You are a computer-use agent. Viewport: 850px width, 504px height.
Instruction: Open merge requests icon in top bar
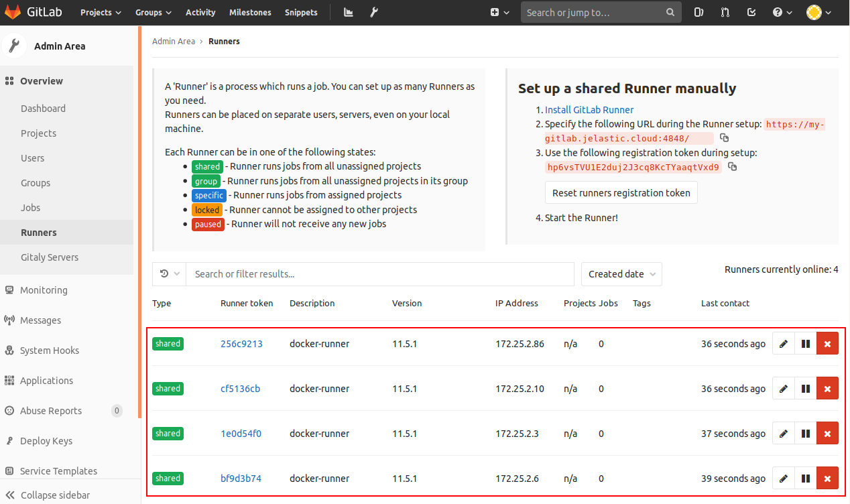(725, 12)
